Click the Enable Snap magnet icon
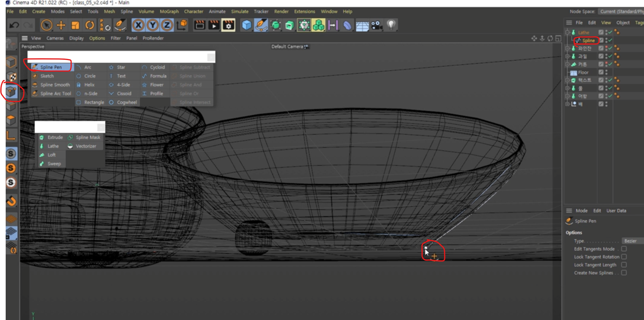Viewport: 644px width, 320px height. point(11,201)
